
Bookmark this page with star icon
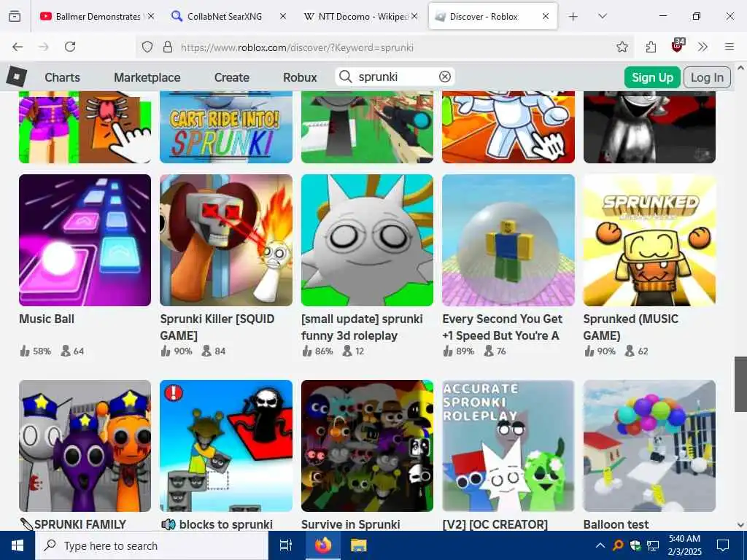(x=622, y=47)
